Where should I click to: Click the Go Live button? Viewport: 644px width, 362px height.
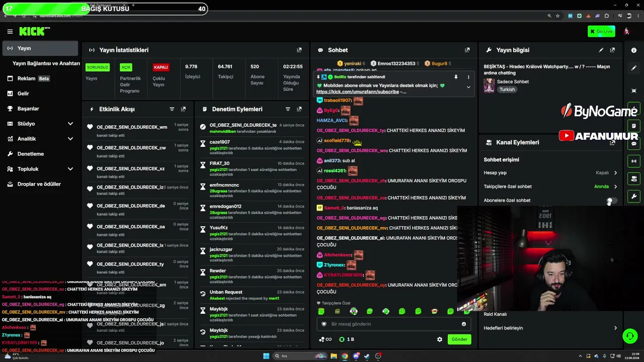click(601, 32)
